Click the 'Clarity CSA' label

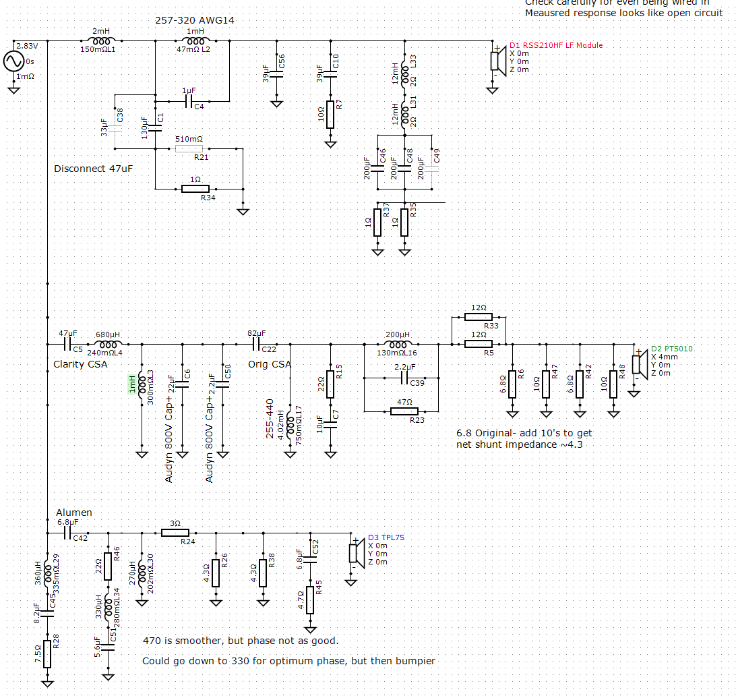coord(80,364)
